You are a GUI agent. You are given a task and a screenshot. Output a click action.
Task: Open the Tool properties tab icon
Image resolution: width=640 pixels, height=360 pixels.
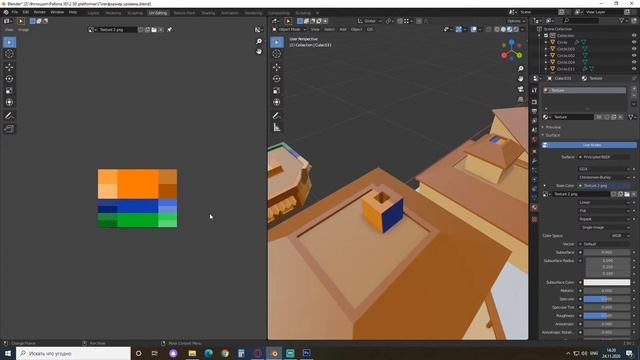click(534, 90)
